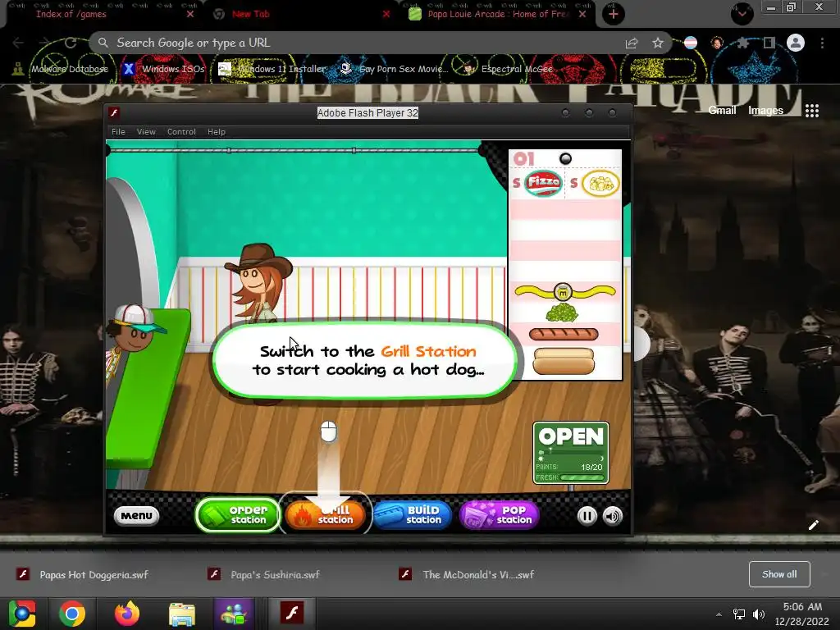Click the cowgirl customer at counter
Screen dimensions: 840x630
pyautogui.click(x=260, y=284)
